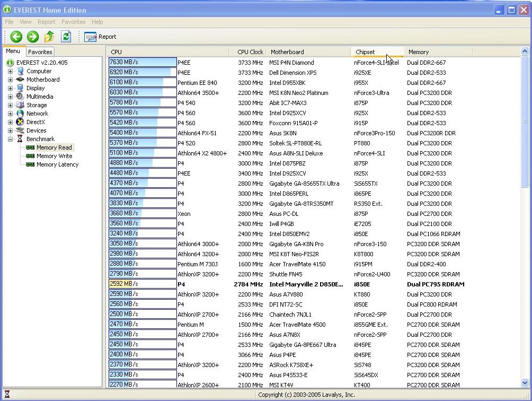Expand the Storage tree node
This screenshot has height=401, width=532.
(10, 105)
